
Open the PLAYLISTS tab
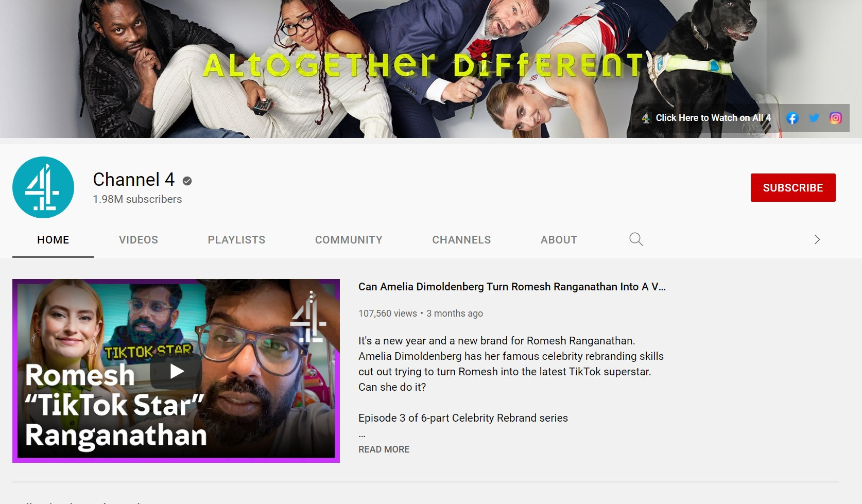tap(236, 240)
